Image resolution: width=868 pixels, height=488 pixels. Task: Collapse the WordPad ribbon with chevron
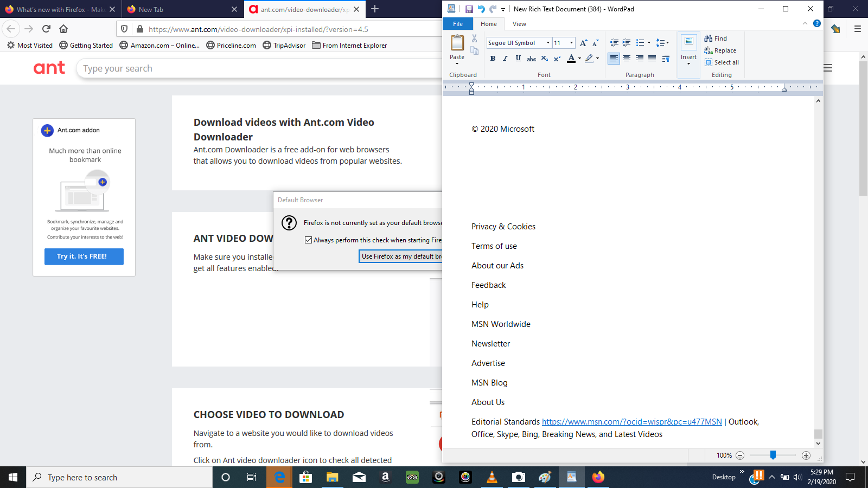pos(805,24)
